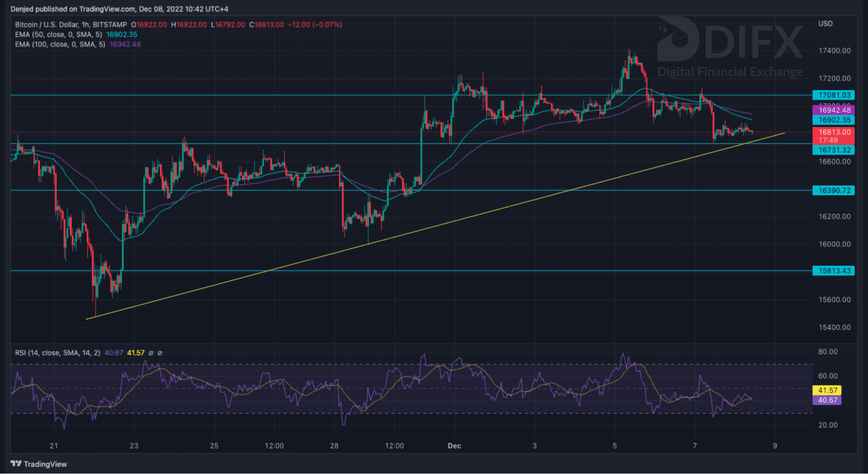Click the yellow 41.57 RSI value tag

[x=827, y=390]
